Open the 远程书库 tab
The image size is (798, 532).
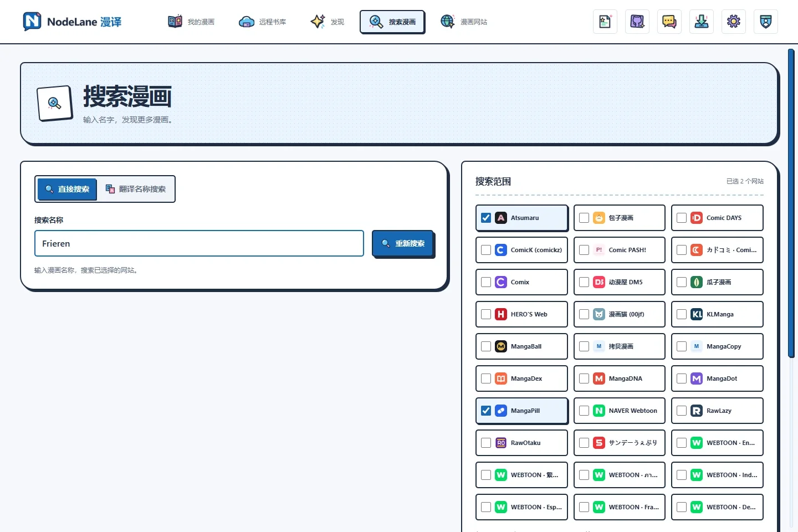[263, 22]
